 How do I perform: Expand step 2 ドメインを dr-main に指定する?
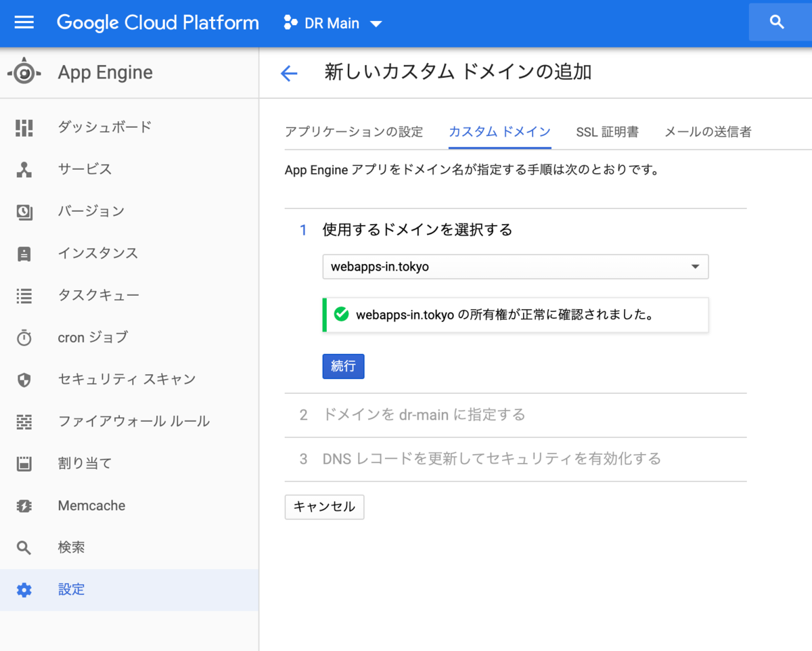coord(516,415)
